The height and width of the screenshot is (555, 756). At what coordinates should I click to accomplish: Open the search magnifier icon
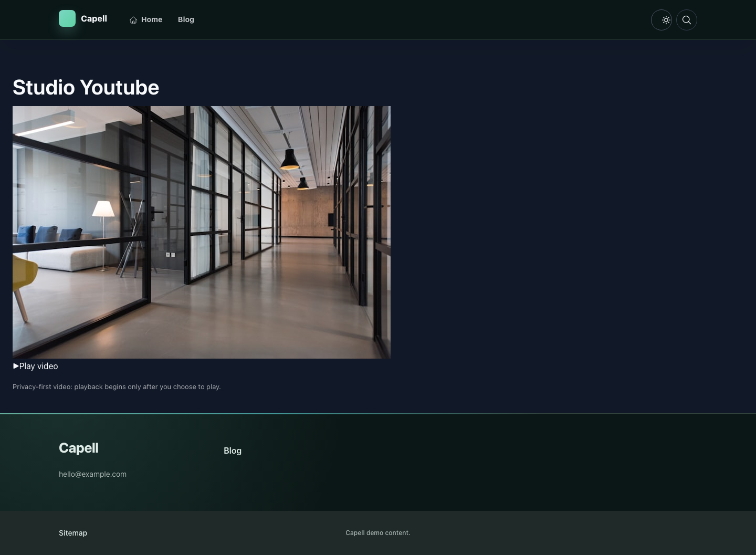687,20
